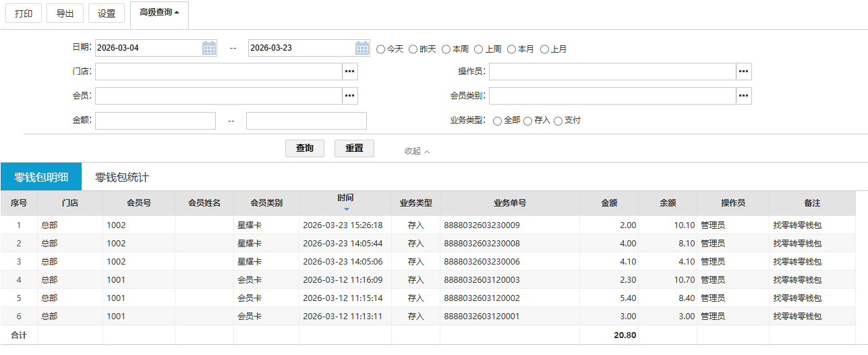Choose 存入 business type radio option
This screenshot has height=355, width=868.
[528, 121]
